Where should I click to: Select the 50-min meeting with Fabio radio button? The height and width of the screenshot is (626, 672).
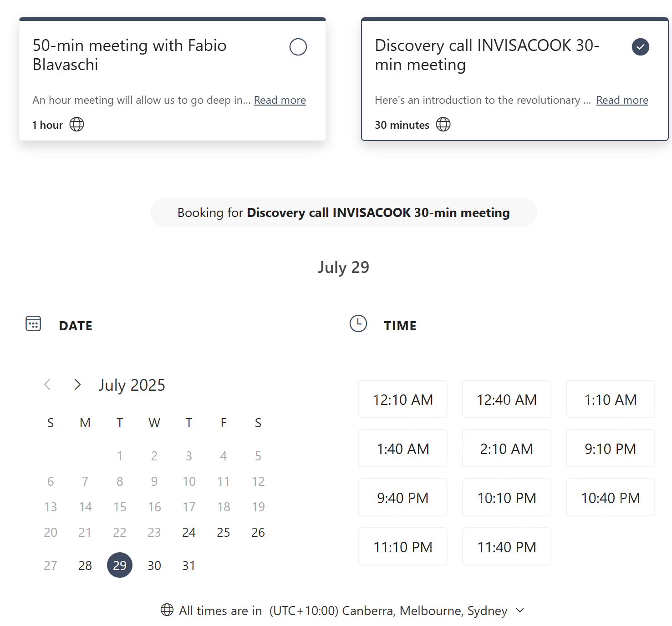298,47
